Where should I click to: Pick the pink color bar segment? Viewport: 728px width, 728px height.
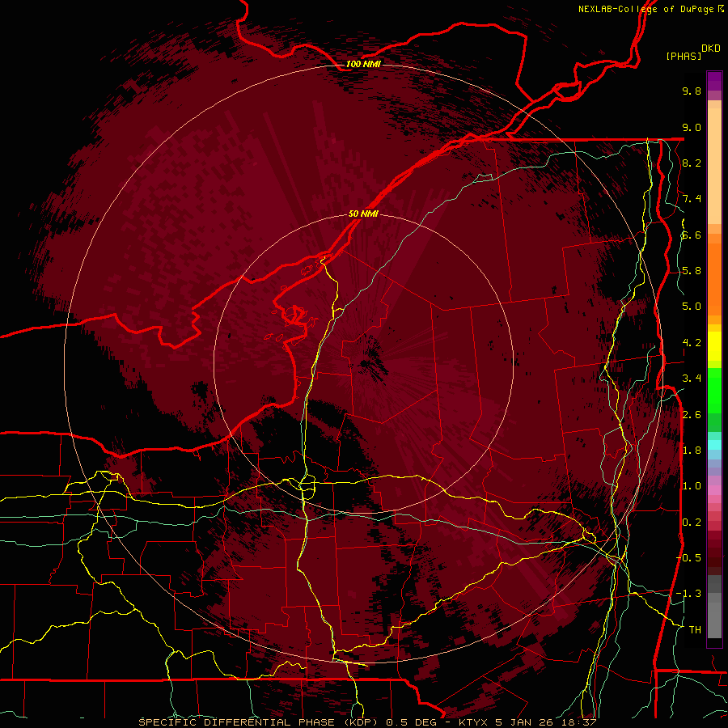pyautogui.click(x=714, y=490)
